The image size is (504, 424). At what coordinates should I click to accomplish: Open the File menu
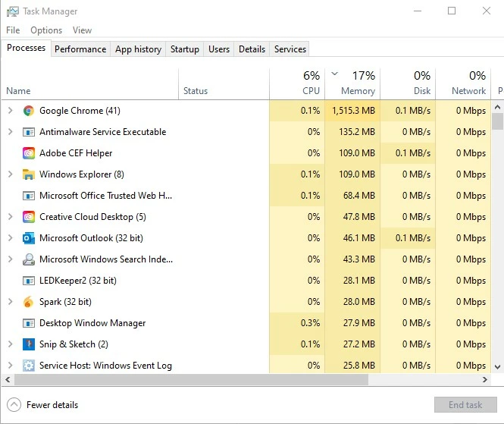(13, 30)
